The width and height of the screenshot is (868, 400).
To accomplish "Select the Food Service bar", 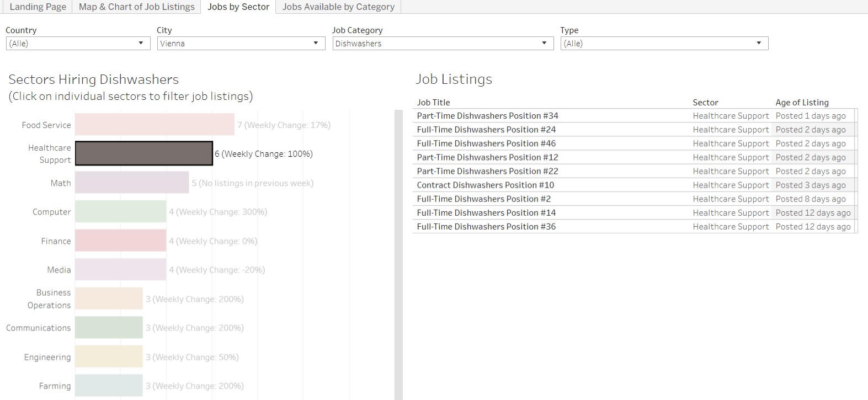I will [155, 125].
